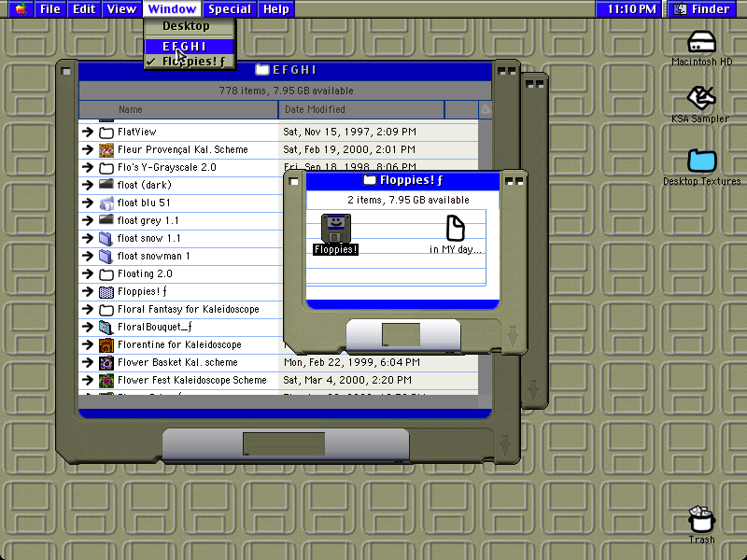747x560 pixels.
Task: Click the Flower Fest Kaleidoscope Scheme icon
Action: click(106, 381)
